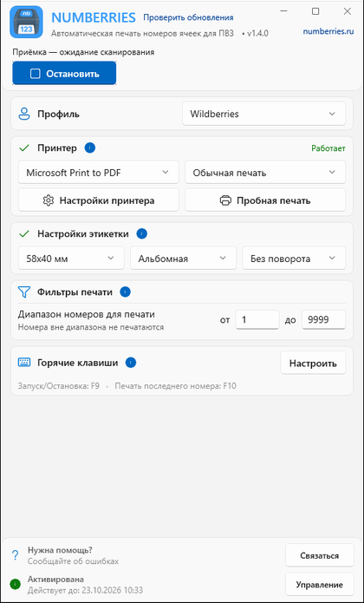Open Обычная печать print mode dropdown
This screenshot has width=364, height=603.
pos(265,173)
